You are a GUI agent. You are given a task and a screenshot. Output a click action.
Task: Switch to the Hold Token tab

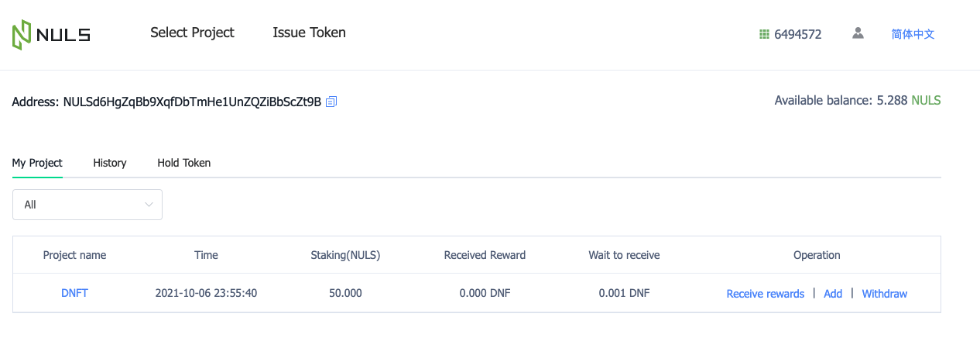(183, 163)
